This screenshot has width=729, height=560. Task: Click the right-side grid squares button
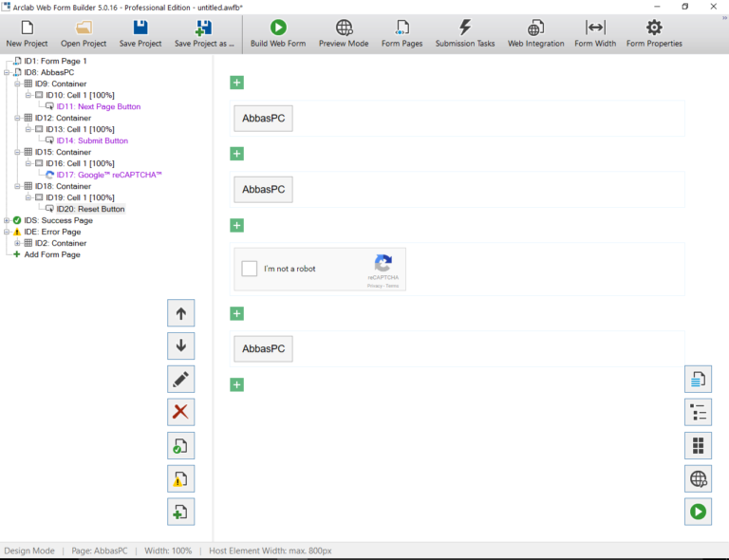(x=698, y=446)
